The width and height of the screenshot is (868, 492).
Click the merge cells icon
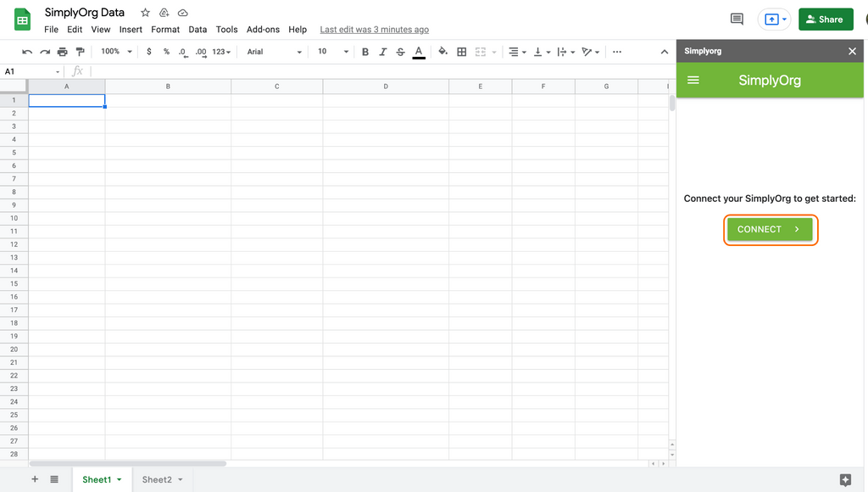[x=481, y=52]
